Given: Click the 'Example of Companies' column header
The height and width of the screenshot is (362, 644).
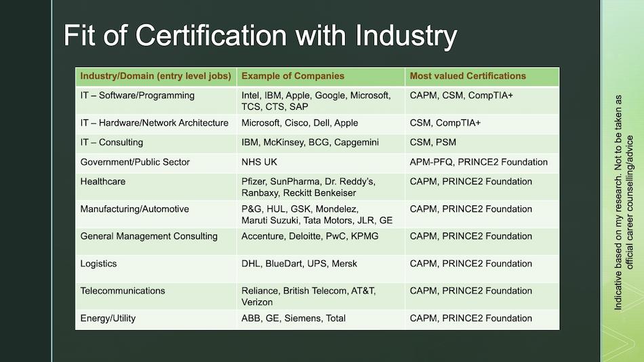Looking at the screenshot, I should [293, 76].
